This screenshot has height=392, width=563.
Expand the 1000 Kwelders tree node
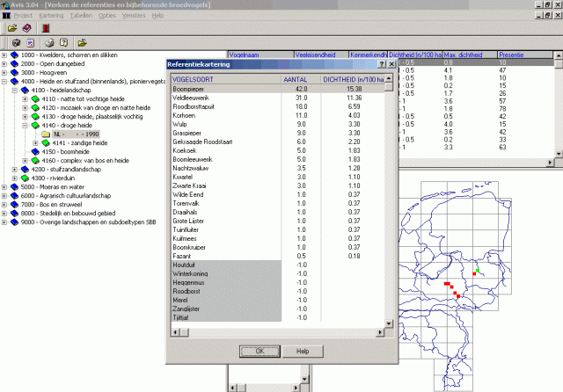click(x=4, y=54)
